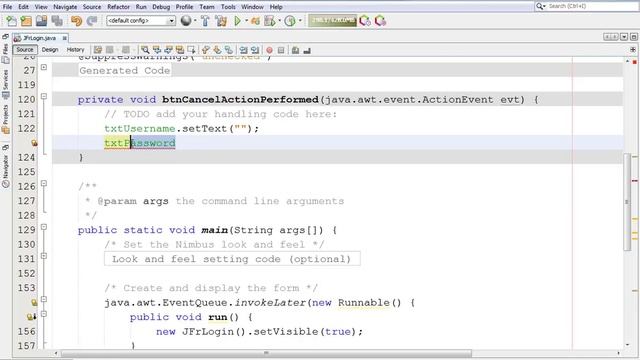Collapse main method fold at line 129
640x360 pixels.
(44, 227)
